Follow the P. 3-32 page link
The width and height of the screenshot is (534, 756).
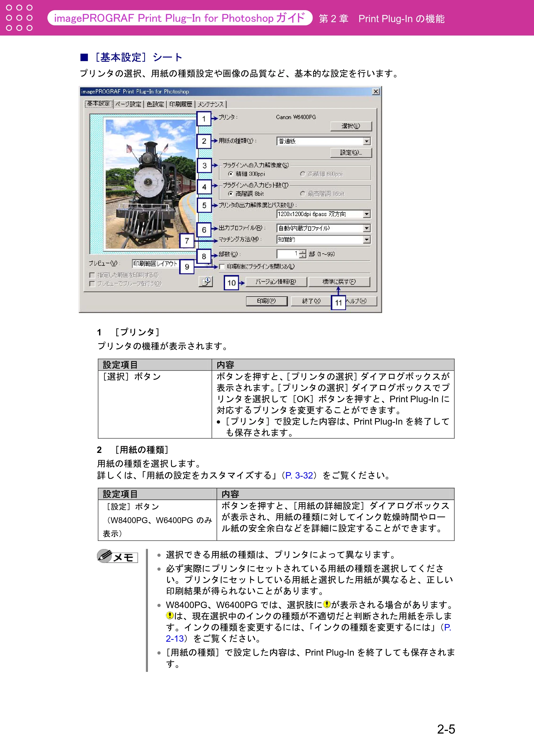[x=299, y=475]
